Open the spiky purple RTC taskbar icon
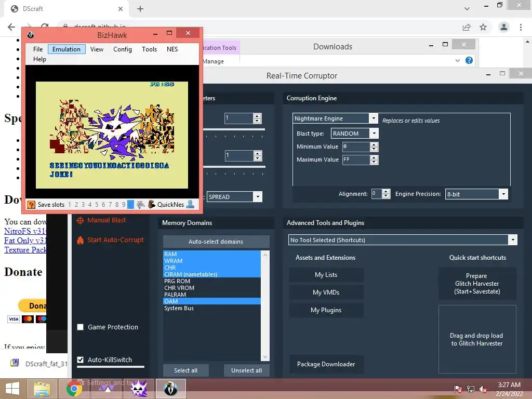 [x=138, y=389]
